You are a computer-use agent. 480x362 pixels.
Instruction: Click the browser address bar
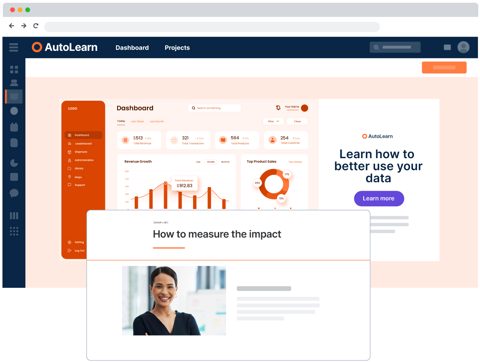(212, 26)
